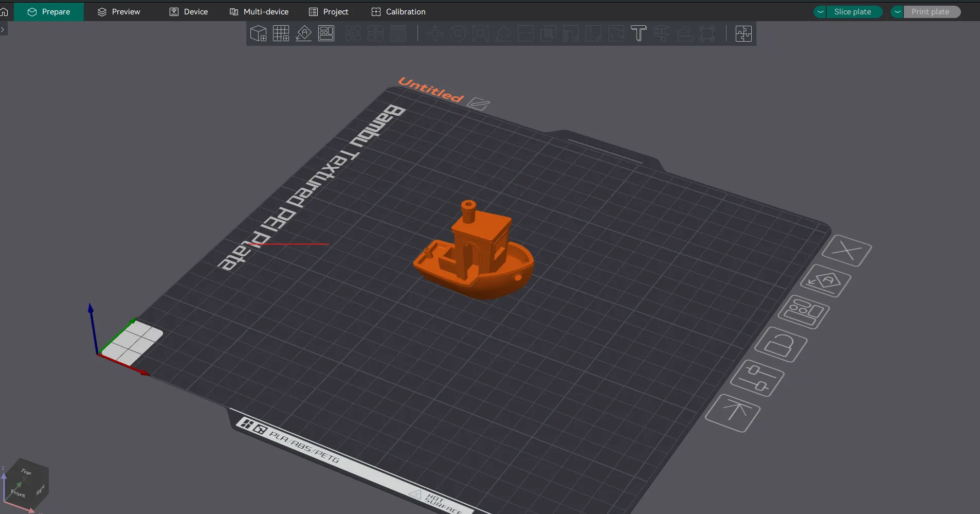Open dropdown arrow beside Print plate

pos(897,12)
